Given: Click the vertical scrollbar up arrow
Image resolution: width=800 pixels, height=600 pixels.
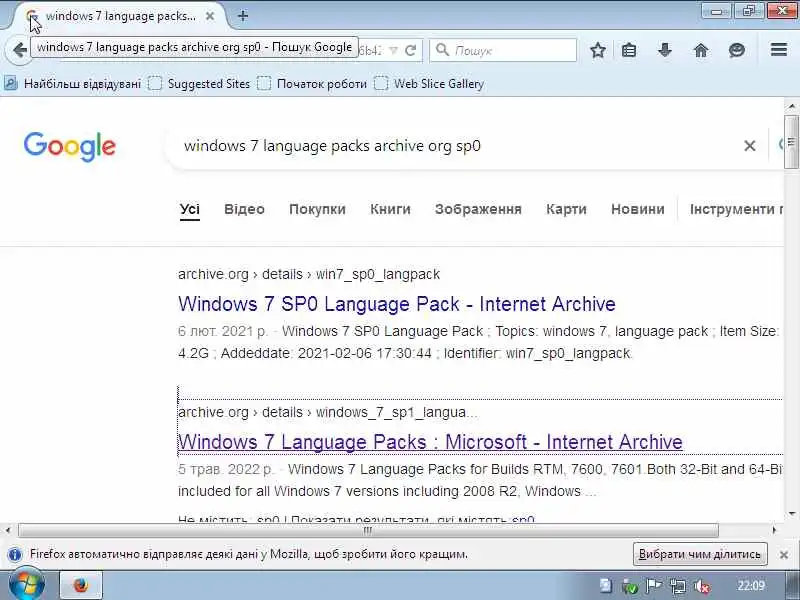Looking at the screenshot, I should pos(791,106).
